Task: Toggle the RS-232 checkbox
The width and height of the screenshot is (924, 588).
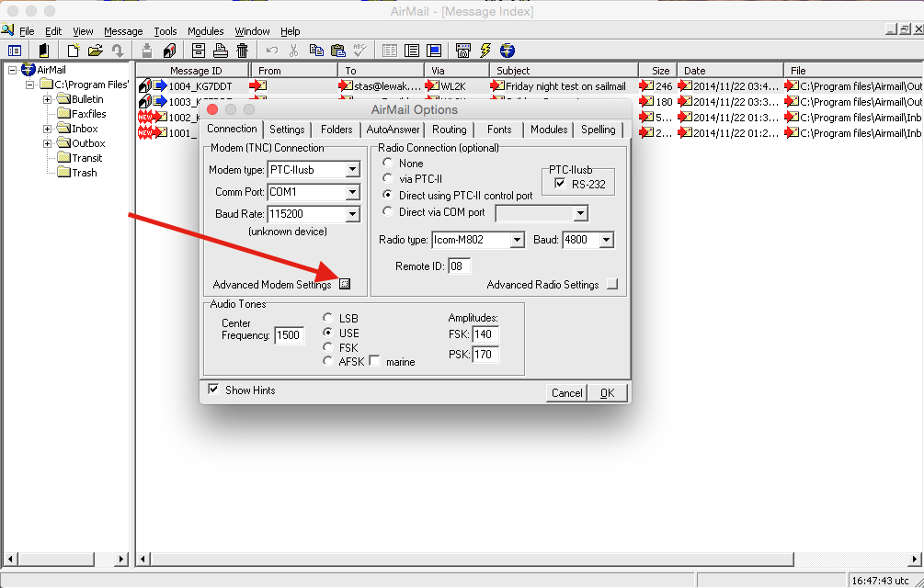Action: 560,184
